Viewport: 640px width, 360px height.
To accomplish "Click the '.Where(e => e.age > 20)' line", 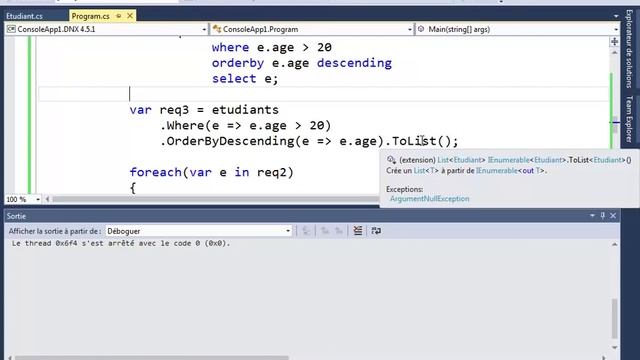I will click(x=245, y=125).
